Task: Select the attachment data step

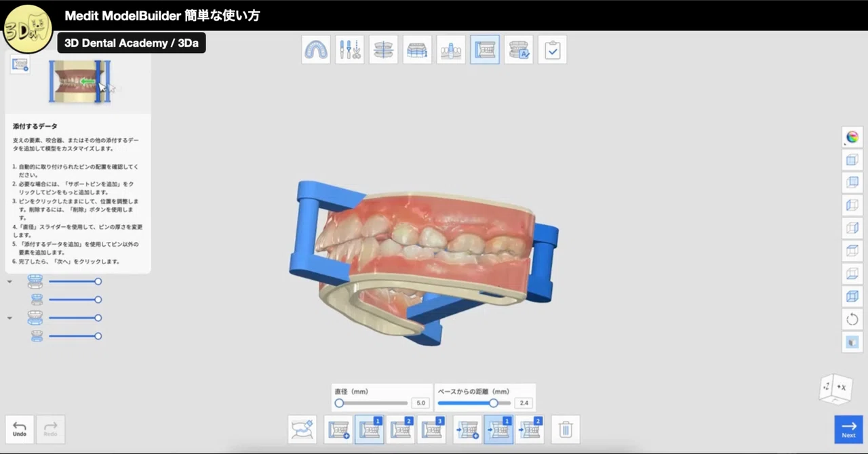Action: pyautogui.click(x=485, y=49)
